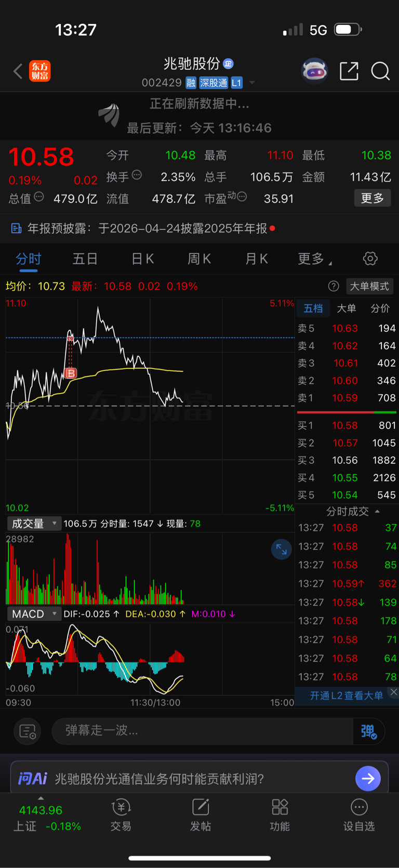
Task: Switch to the 月K tab
Action: [256, 259]
